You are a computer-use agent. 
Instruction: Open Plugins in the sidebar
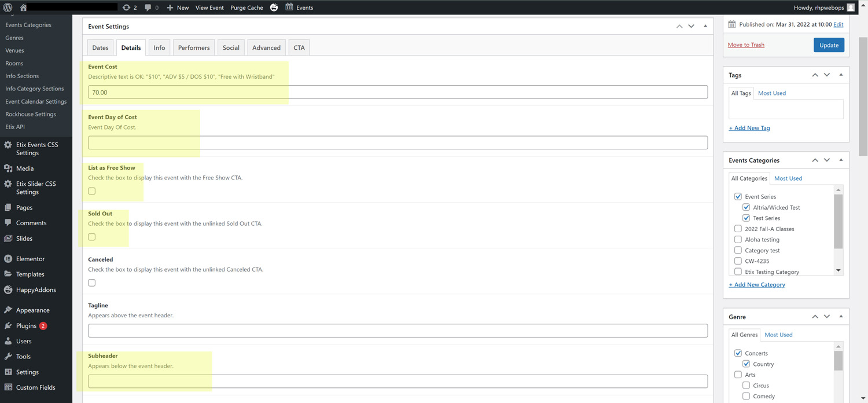[x=26, y=326]
